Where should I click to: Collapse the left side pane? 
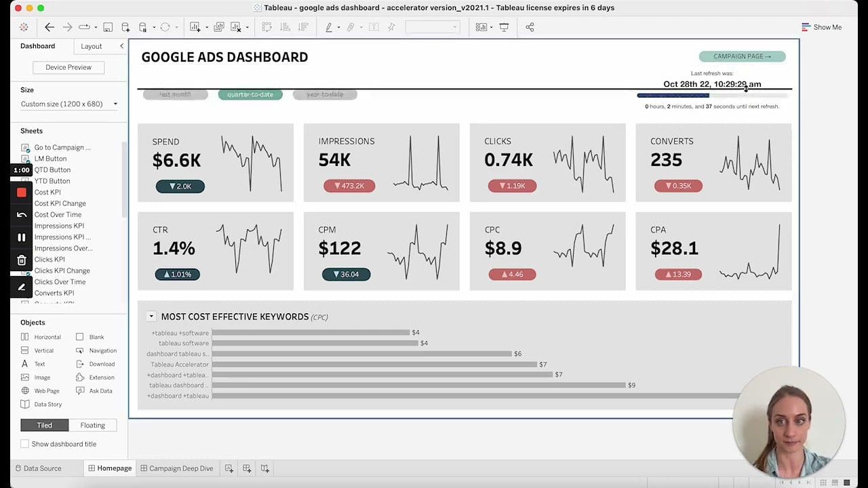pyautogui.click(x=121, y=46)
